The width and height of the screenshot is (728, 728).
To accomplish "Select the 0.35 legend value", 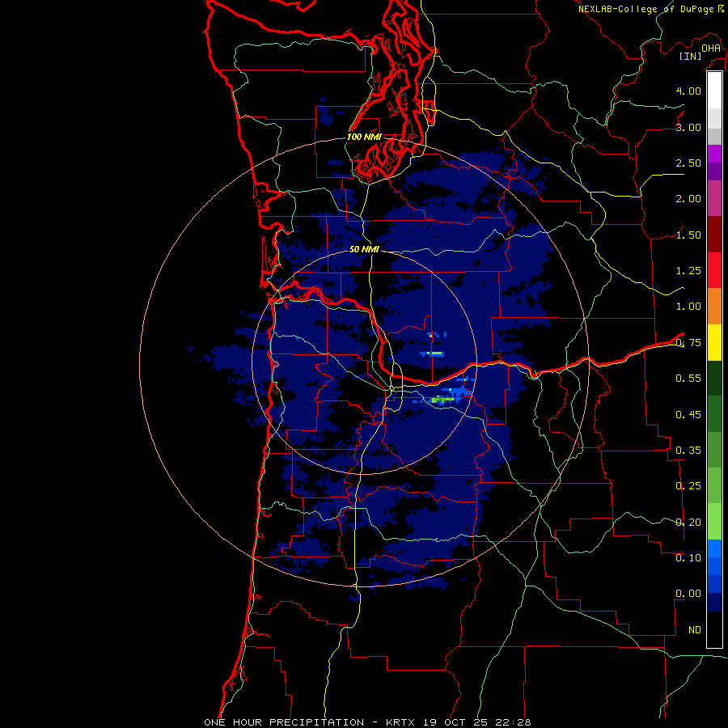I will coord(688,451).
